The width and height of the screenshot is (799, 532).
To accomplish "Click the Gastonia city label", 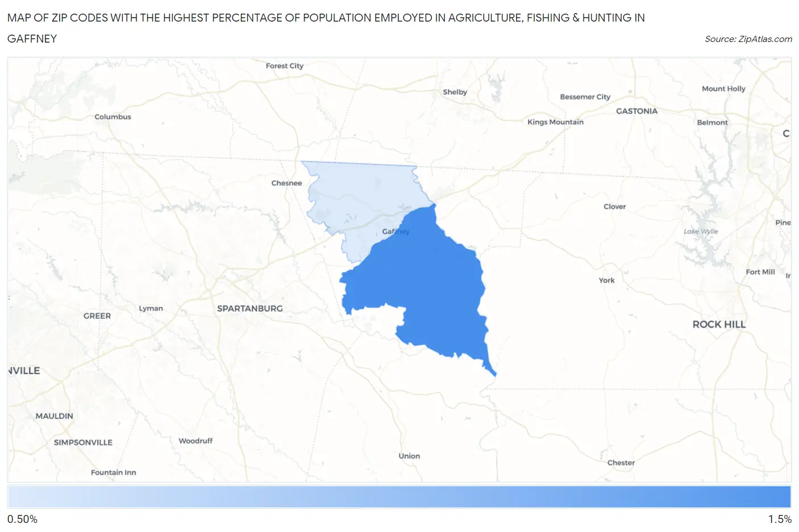I will pyautogui.click(x=636, y=111).
